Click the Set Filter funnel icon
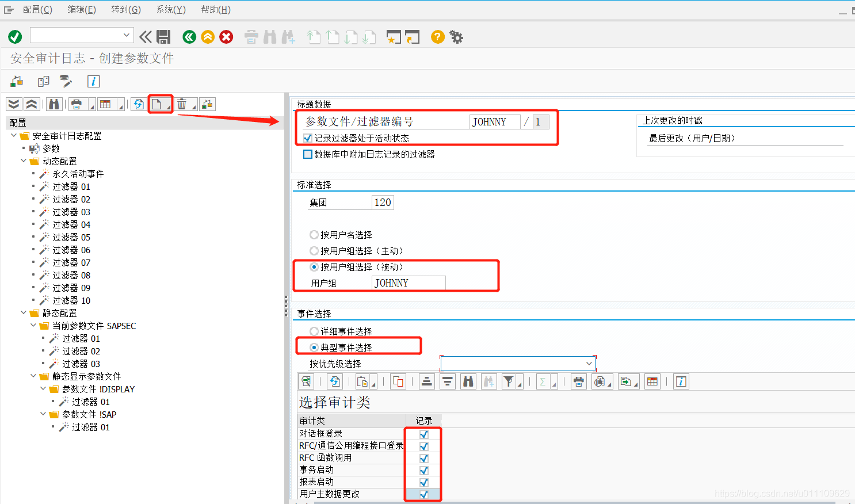The height and width of the screenshot is (504, 855). click(x=509, y=381)
